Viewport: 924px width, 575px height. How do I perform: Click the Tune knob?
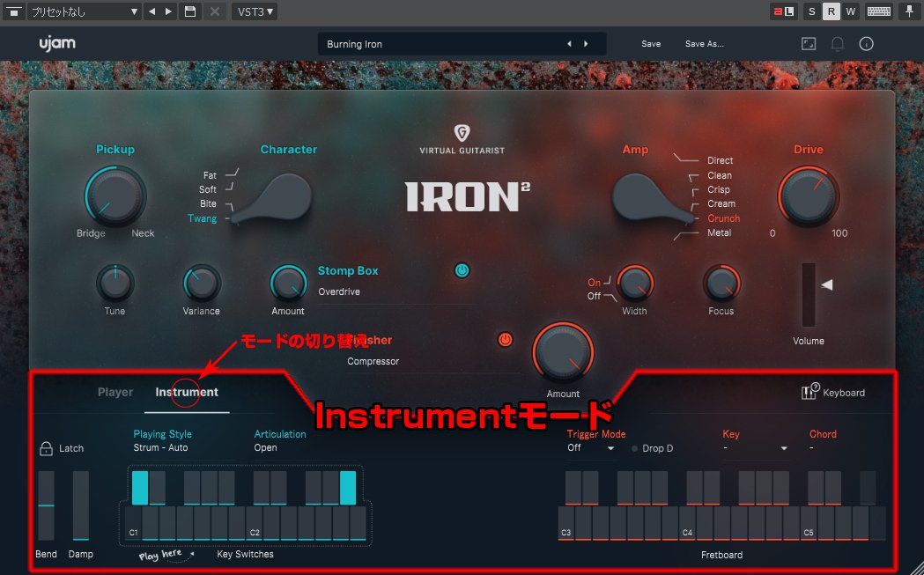click(x=115, y=284)
